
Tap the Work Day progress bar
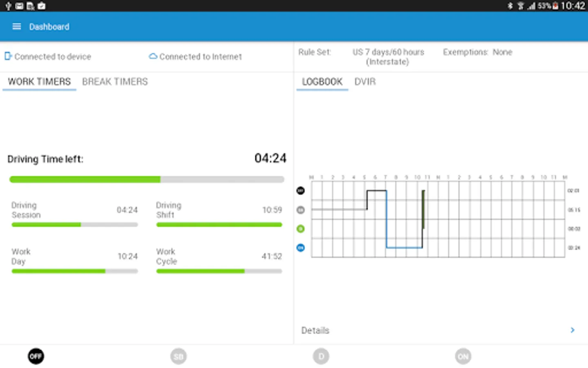point(75,271)
